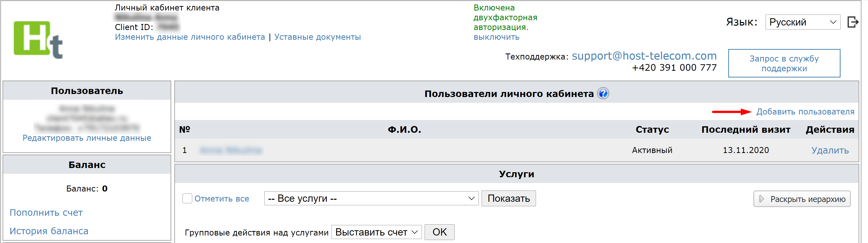The width and height of the screenshot is (868, 243).
Task: Click Добавить пользователя link
Action: pyautogui.click(x=805, y=112)
